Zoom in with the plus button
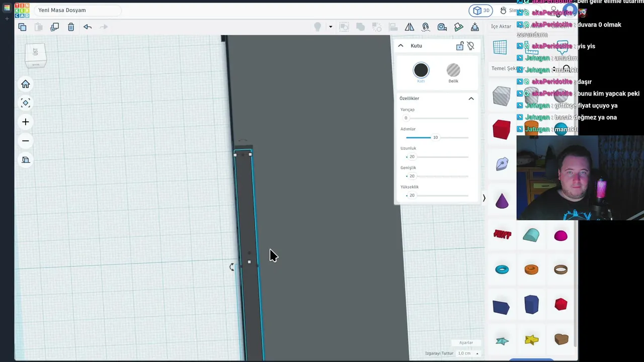 26,122
